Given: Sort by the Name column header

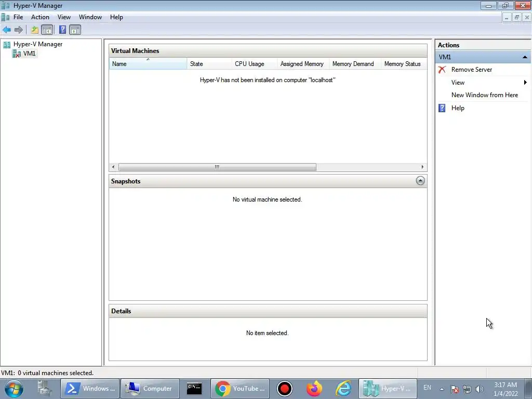Looking at the screenshot, I should click(148, 64).
